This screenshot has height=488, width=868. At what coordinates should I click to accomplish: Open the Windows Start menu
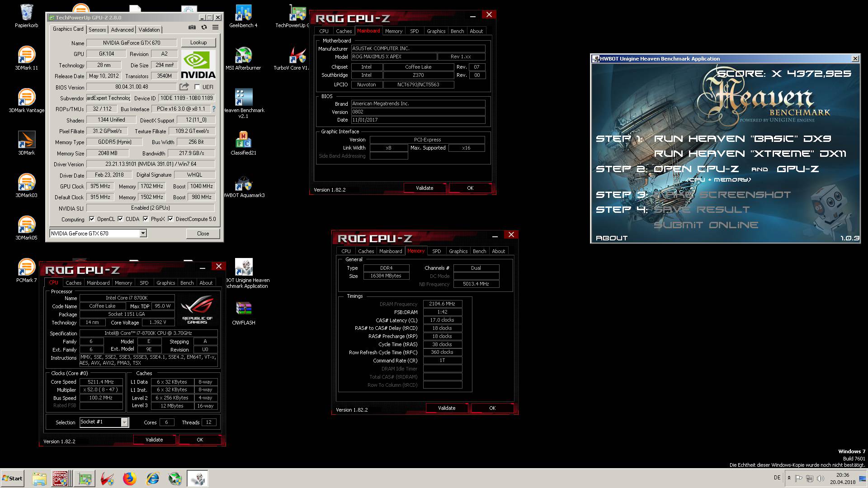[12, 479]
